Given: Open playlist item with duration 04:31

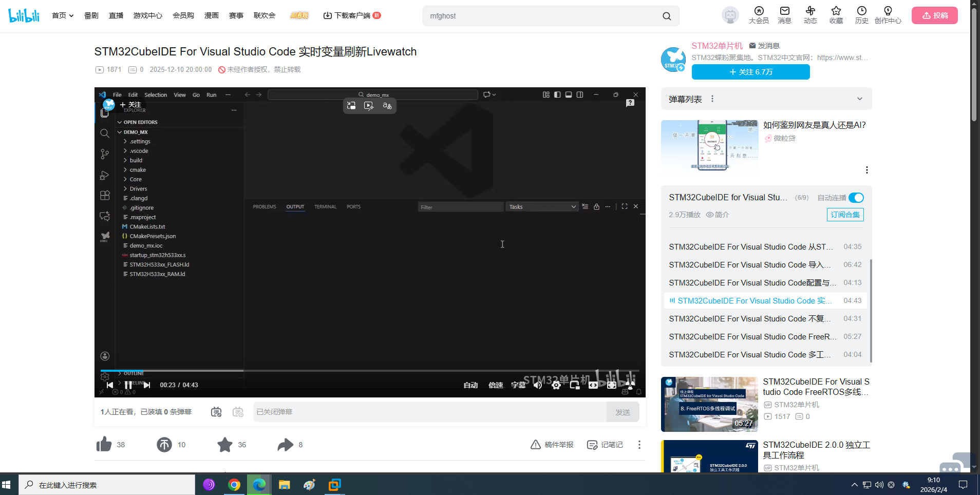Looking at the screenshot, I should point(765,319).
